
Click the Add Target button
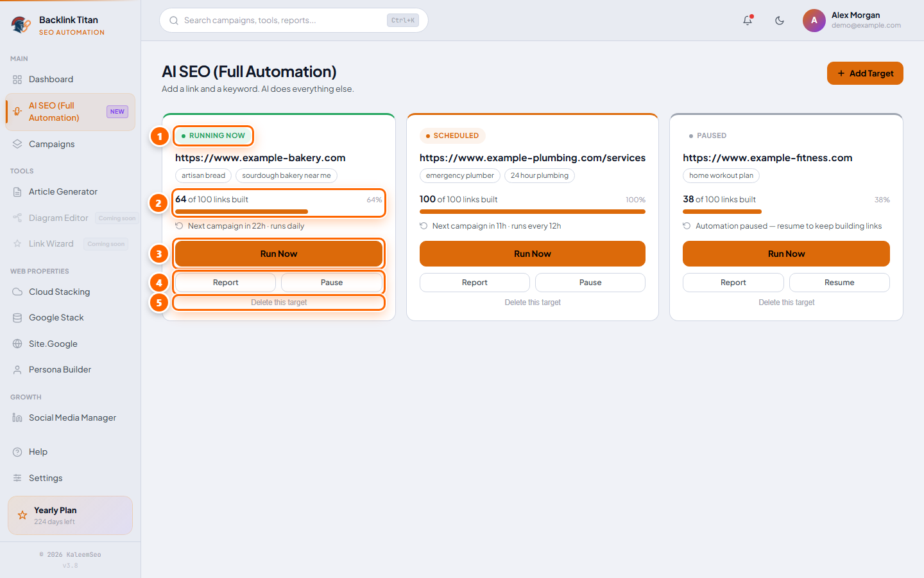pyautogui.click(x=865, y=73)
